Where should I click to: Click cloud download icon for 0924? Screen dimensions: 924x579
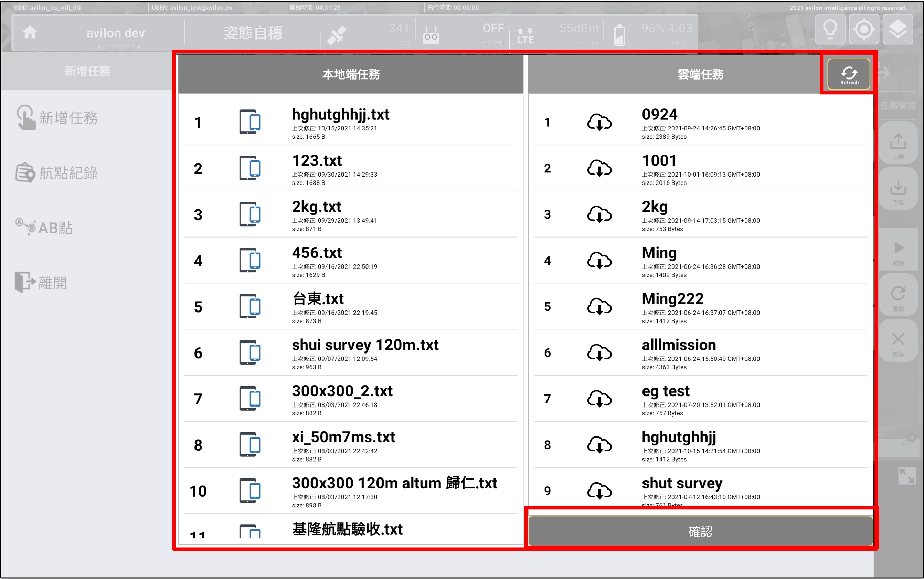[x=599, y=123]
